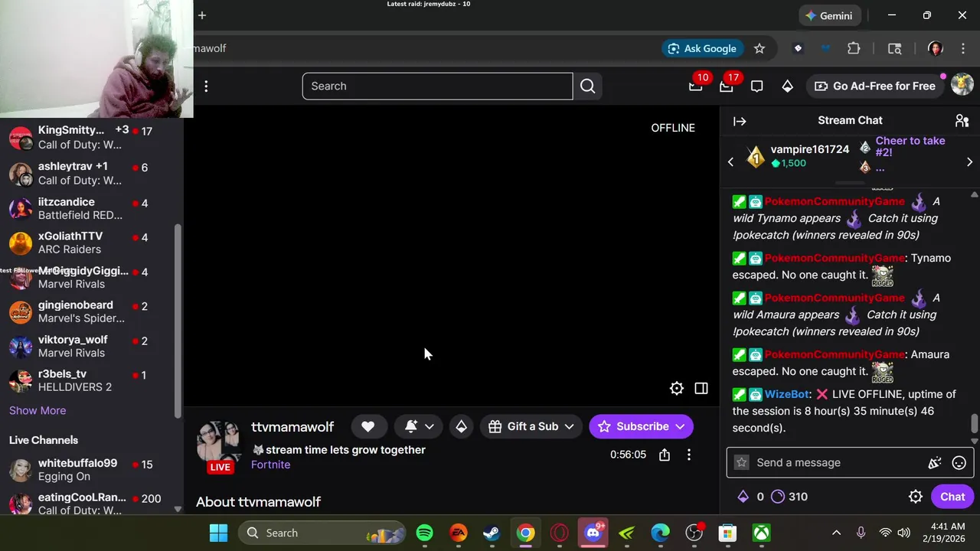Click the chat scrollbar thumb
Screen dimensions: 980x551
[974, 423]
